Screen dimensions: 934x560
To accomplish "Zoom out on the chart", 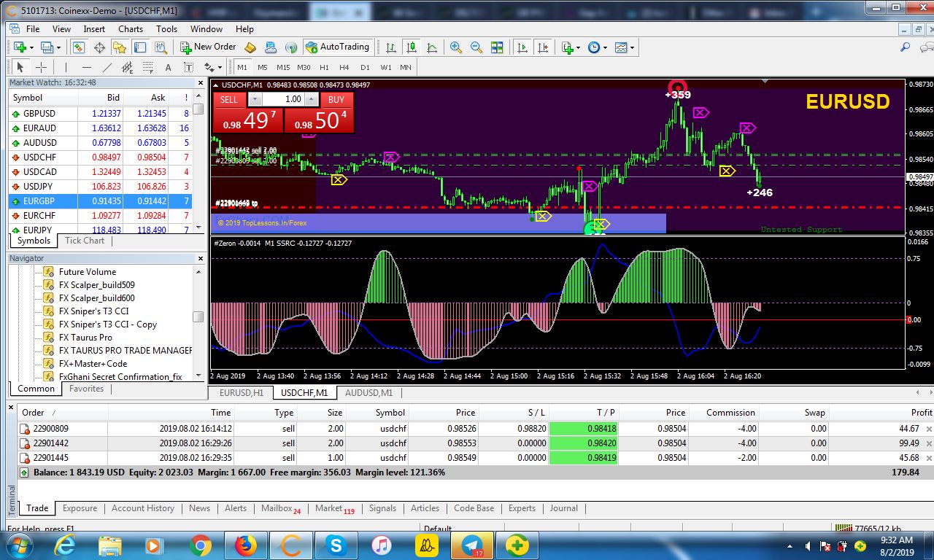I will click(476, 47).
